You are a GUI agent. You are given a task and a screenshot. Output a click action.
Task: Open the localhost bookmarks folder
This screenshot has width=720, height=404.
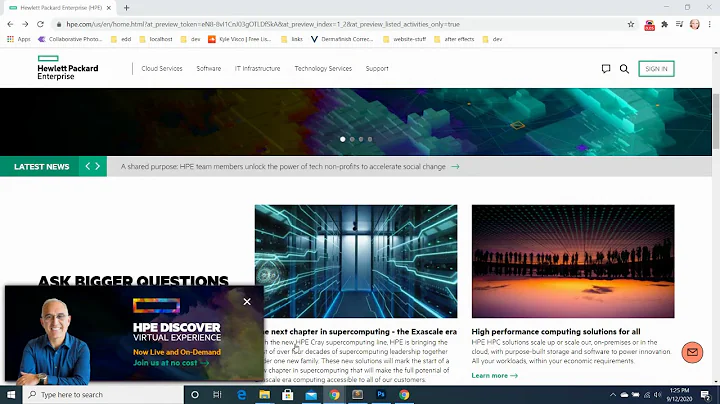(156, 39)
